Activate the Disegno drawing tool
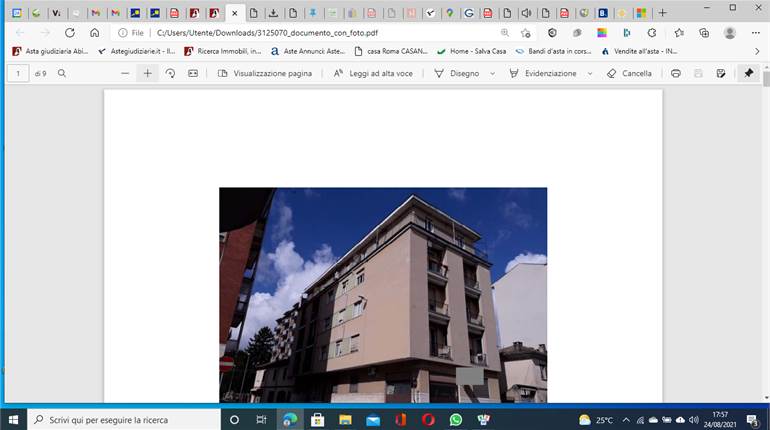 click(x=457, y=73)
